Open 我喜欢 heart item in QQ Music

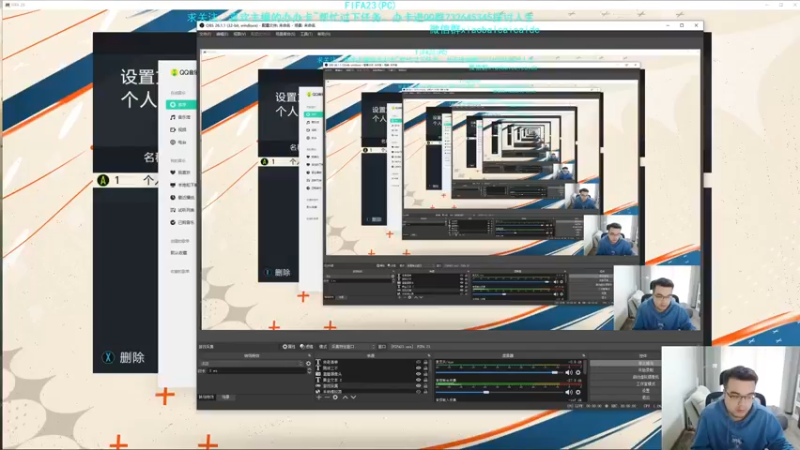(181, 172)
